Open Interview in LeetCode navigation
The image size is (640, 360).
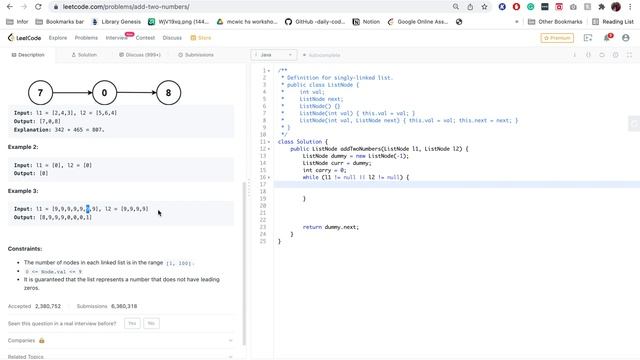click(x=117, y=38)
